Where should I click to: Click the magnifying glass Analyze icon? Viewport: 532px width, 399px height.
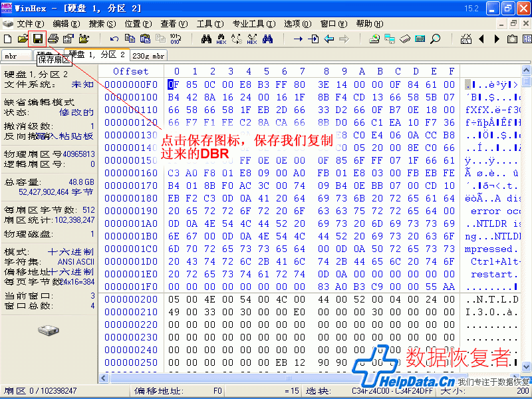click(436, 39)
